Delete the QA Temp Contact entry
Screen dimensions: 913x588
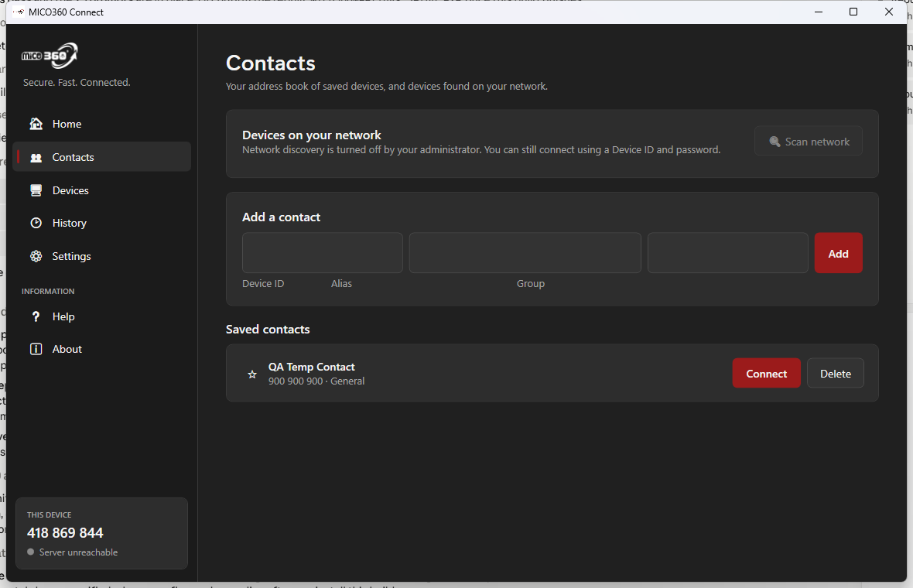coord(836,373)
